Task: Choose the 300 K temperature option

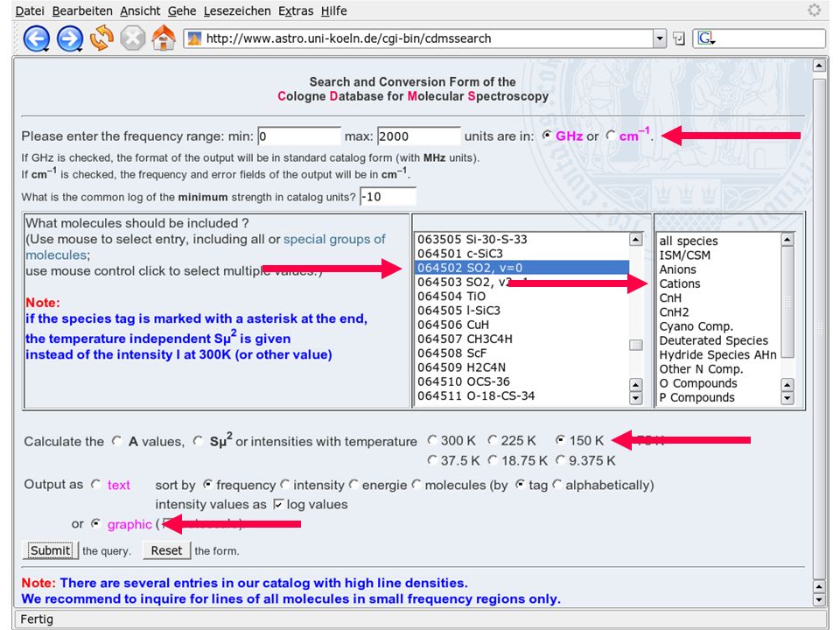Action: click(431, 440)
